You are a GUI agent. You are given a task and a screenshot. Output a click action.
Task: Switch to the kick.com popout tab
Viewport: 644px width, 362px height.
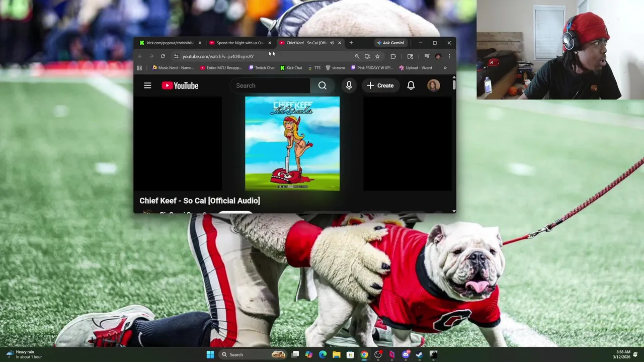pyautogui.click(x=171, y=43)
